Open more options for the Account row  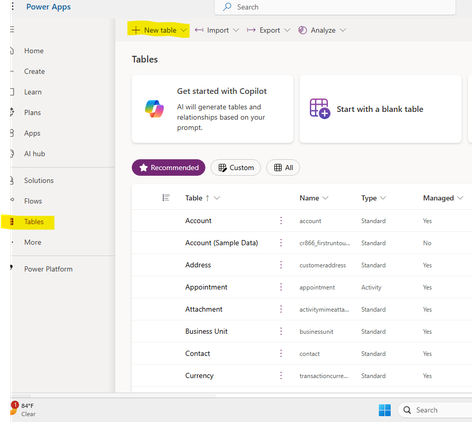[x=281, y=221]
